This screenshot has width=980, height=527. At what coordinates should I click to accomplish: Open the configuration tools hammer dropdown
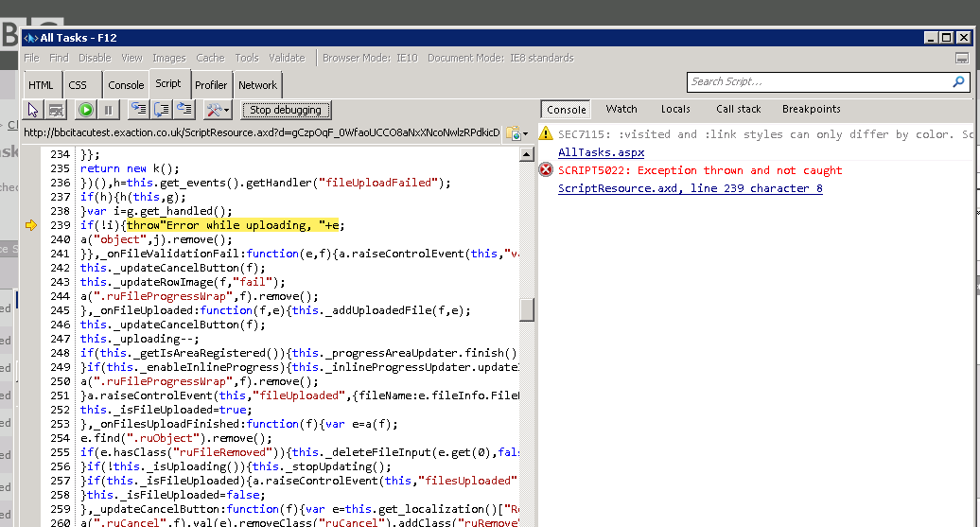coord(218,110)
